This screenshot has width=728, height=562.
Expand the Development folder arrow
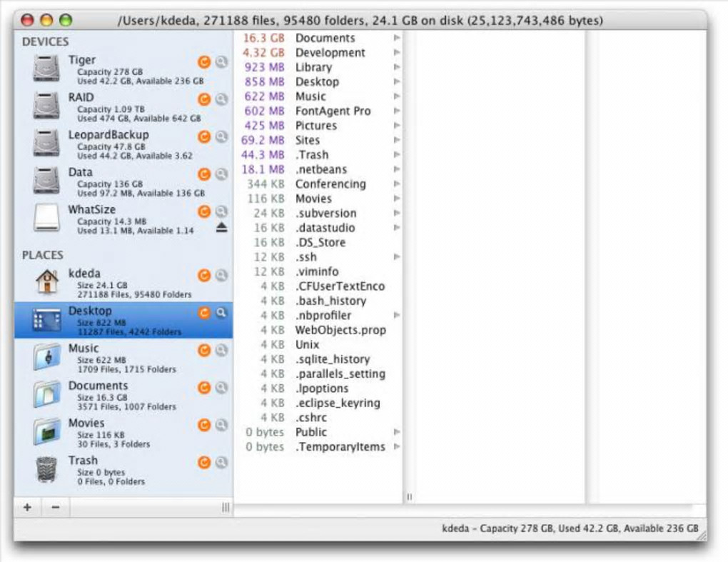397,52
